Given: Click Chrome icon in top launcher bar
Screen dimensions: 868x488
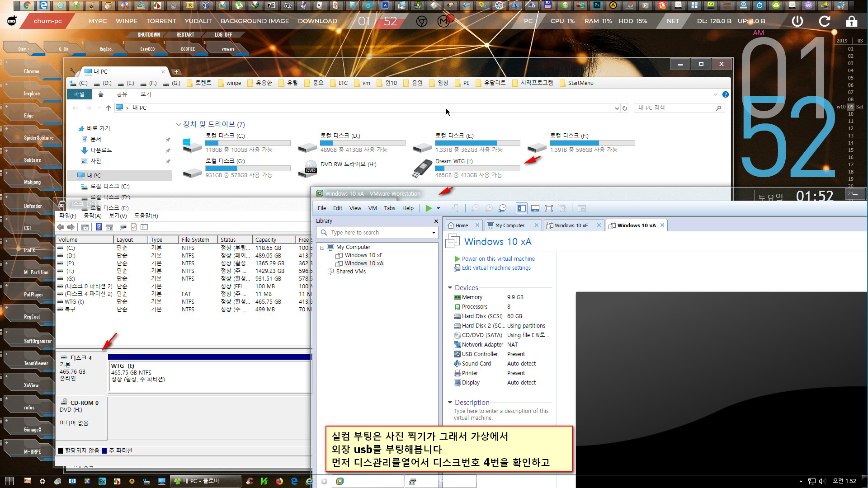Looking at the screenshot, I should 27,5.
